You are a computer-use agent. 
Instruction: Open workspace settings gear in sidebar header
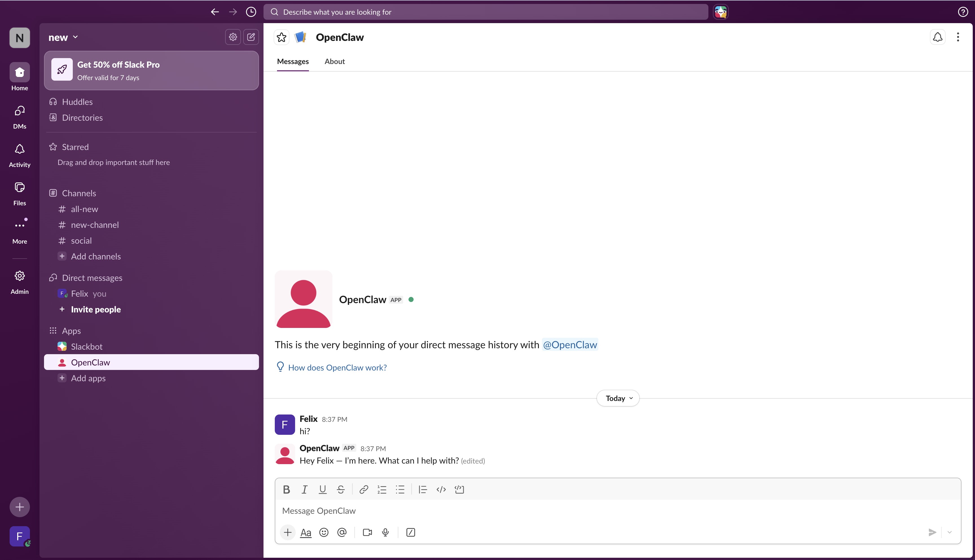[233, 37]
